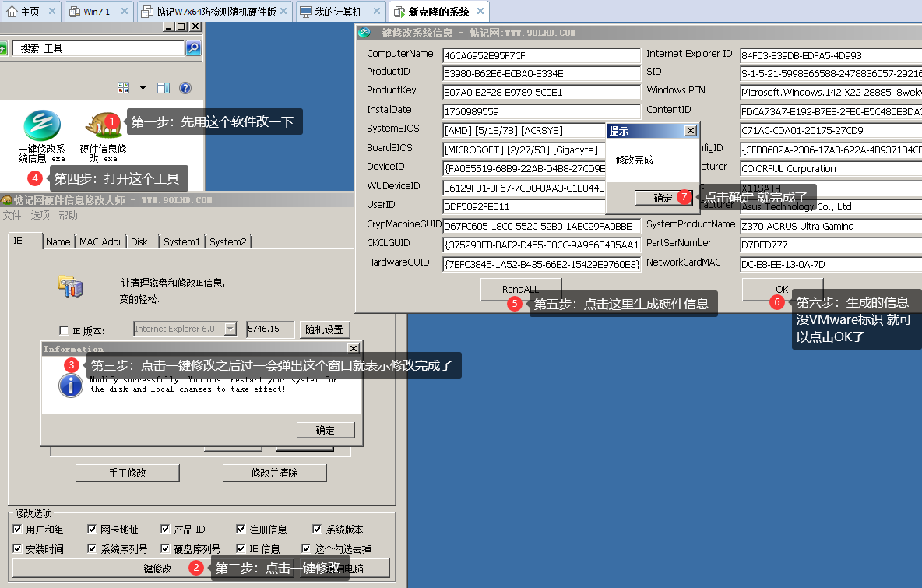Toggle the 产品 ID checkbox
This screenshot has width=922, height=588.
click(165, 530)
